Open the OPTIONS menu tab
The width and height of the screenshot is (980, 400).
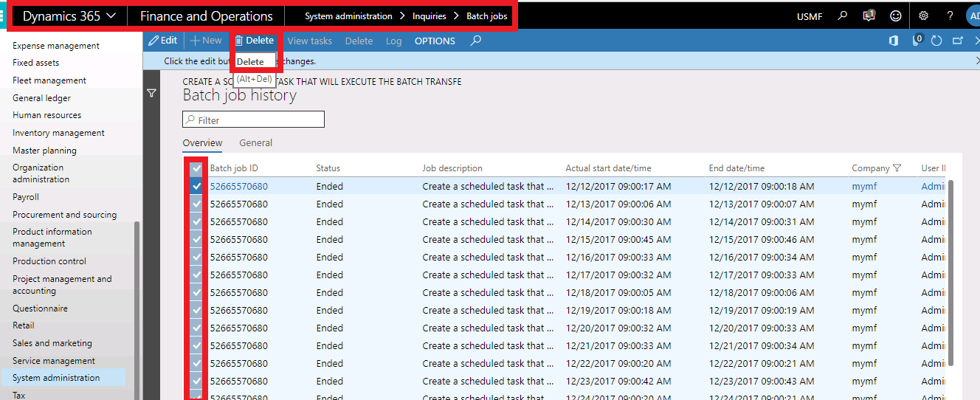(435, 41)
